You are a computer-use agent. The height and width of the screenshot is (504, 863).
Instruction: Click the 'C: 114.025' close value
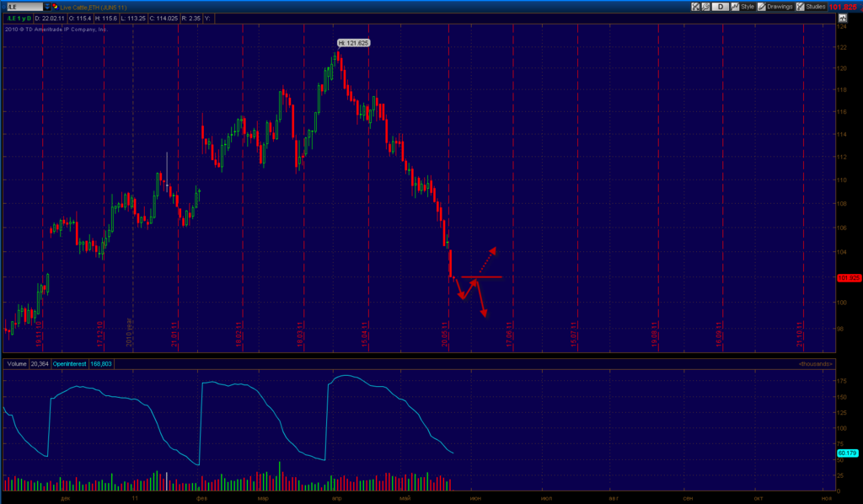(x=163, y=19)
